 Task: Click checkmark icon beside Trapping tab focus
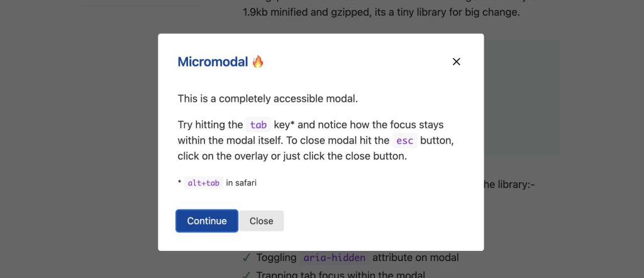247,275
